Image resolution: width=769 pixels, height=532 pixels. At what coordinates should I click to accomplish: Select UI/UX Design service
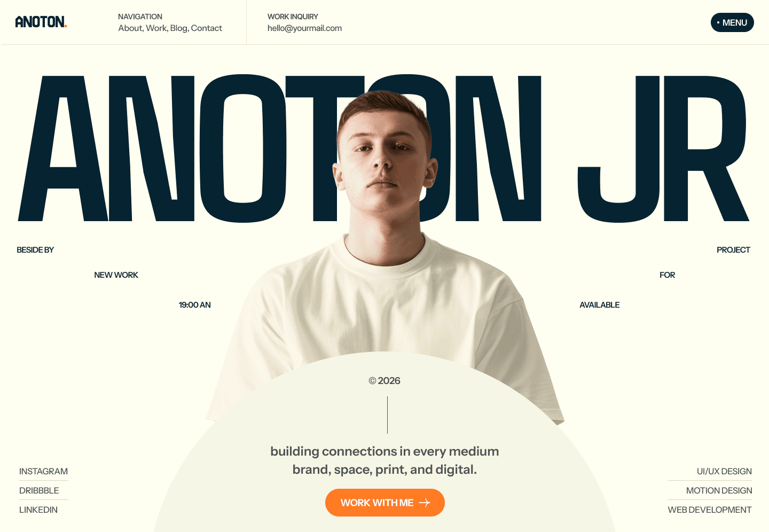click(x=724, y=471)
